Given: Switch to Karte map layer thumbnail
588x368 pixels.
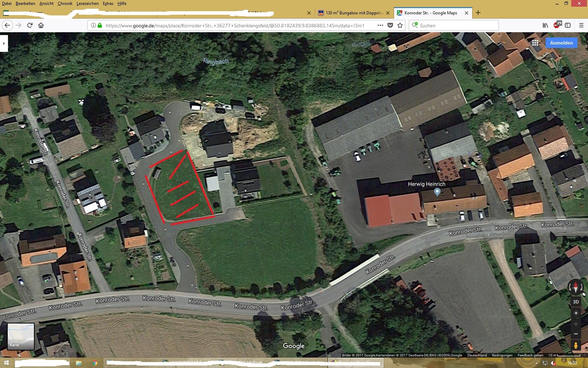Looking at the screenshot, I should (x=21, y=336).
